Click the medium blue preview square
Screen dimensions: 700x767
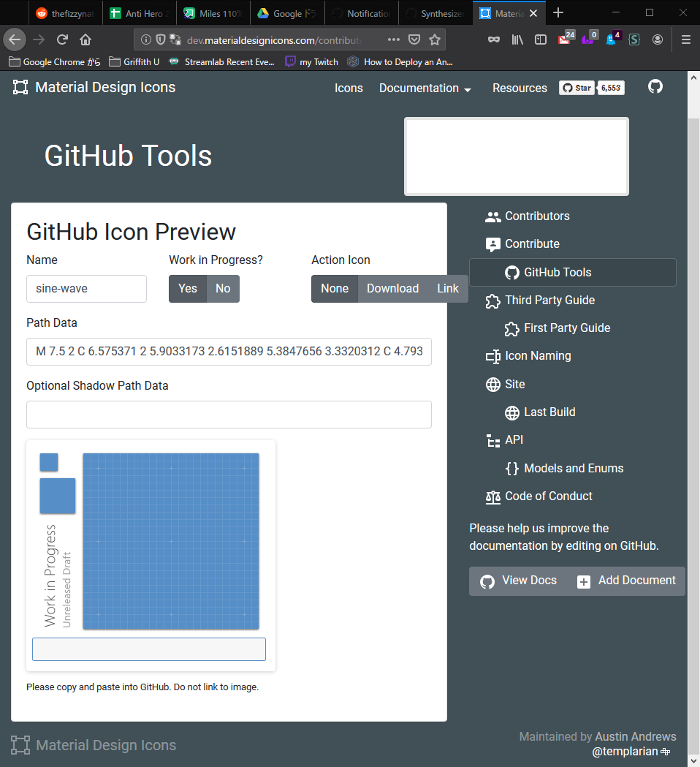click(58, 496)
